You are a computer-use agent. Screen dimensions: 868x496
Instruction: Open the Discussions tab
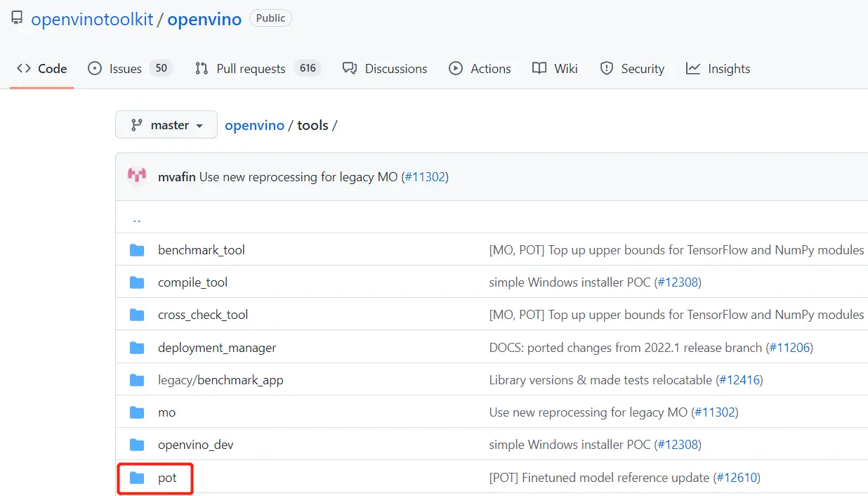click(385, 68)
